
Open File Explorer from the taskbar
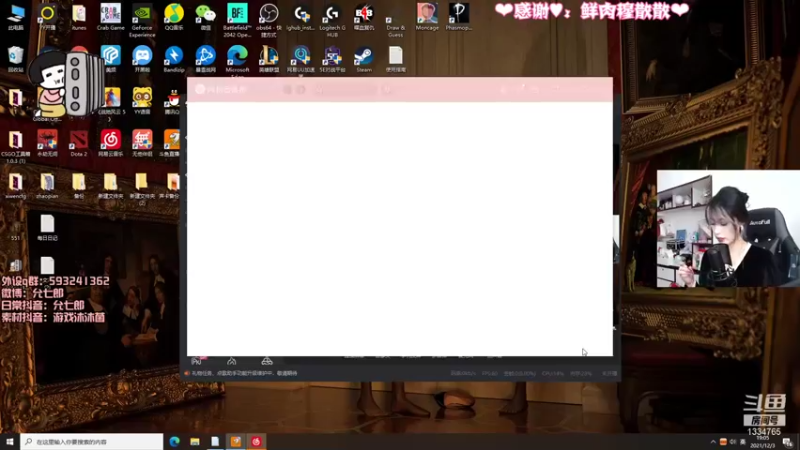tap(195, 441)
